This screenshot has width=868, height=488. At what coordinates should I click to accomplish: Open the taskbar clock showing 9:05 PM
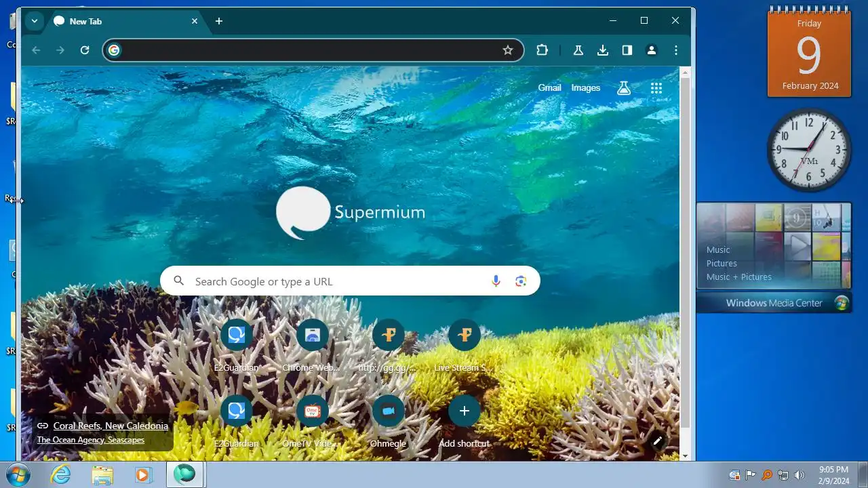(x=833, y=474)
